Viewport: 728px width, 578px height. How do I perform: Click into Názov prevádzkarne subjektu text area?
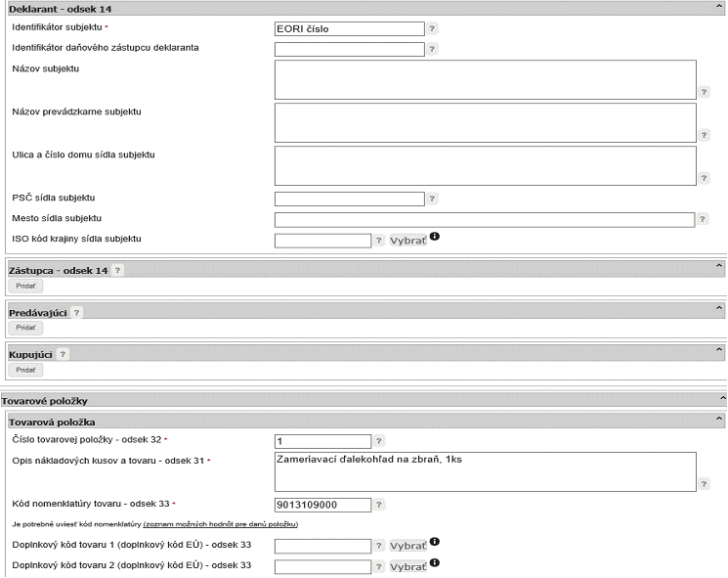(x=486, y=122)
